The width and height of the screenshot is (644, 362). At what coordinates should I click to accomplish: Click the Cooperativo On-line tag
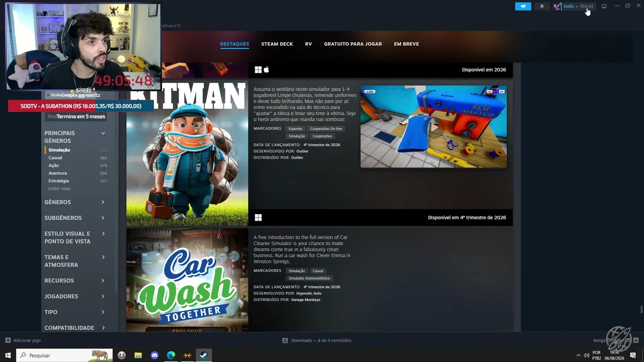326,129
